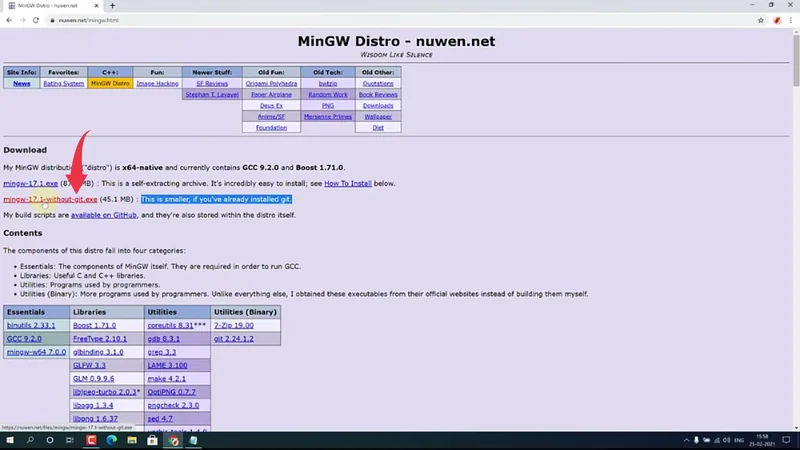
Task: Open the taskbar notification center icon
Action: tap(790, 441)
